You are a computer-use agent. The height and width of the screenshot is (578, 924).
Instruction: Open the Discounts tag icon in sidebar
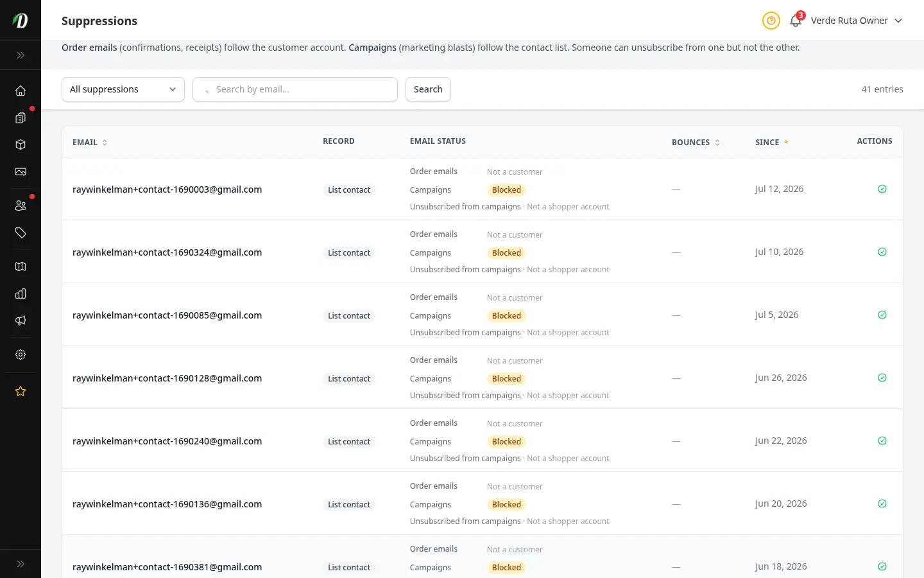(x=21, y=232)
